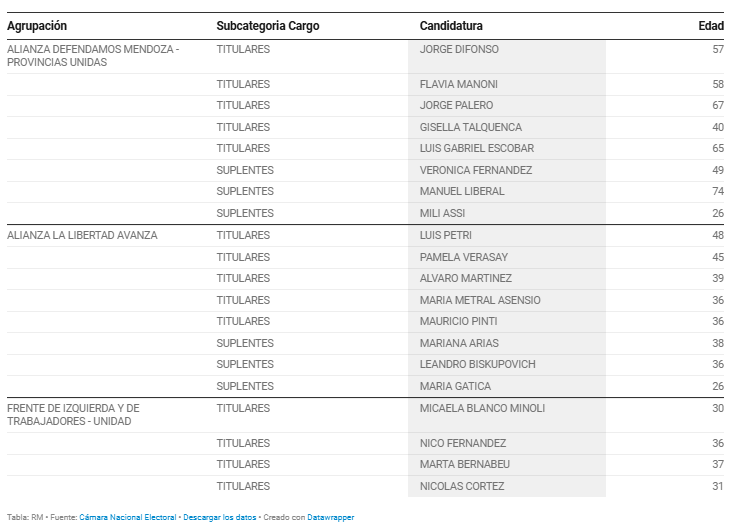734x526 pixels.
Task: Click the age 74 cell
Action: [x=717, y=191]
